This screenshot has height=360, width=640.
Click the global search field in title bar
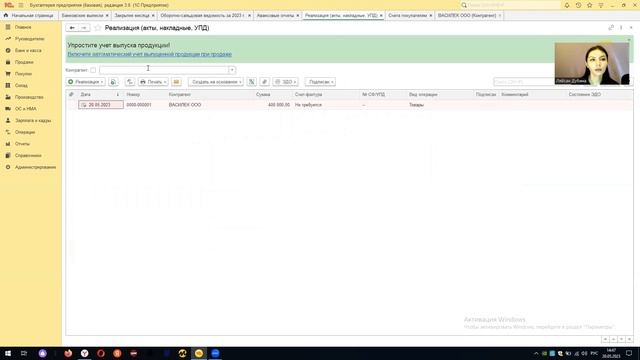click(x=510, y=5)
